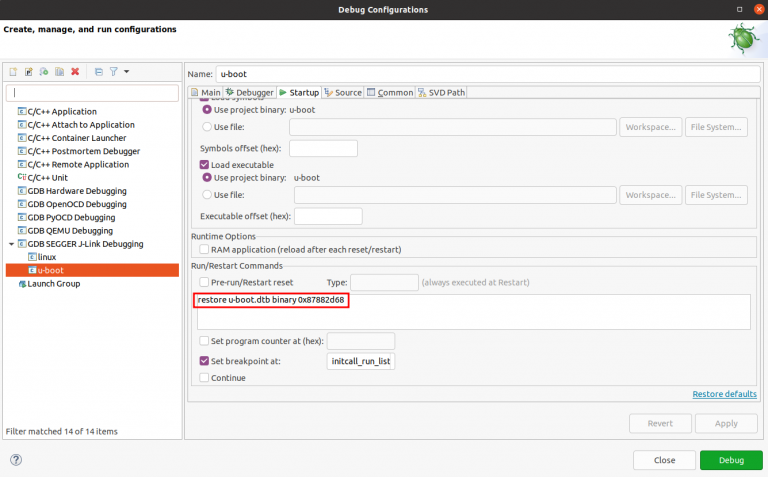Screen dimensions: 768x477
Task: Click the Collapse All icon in toolbar
Action: click(x=98, y=72)
